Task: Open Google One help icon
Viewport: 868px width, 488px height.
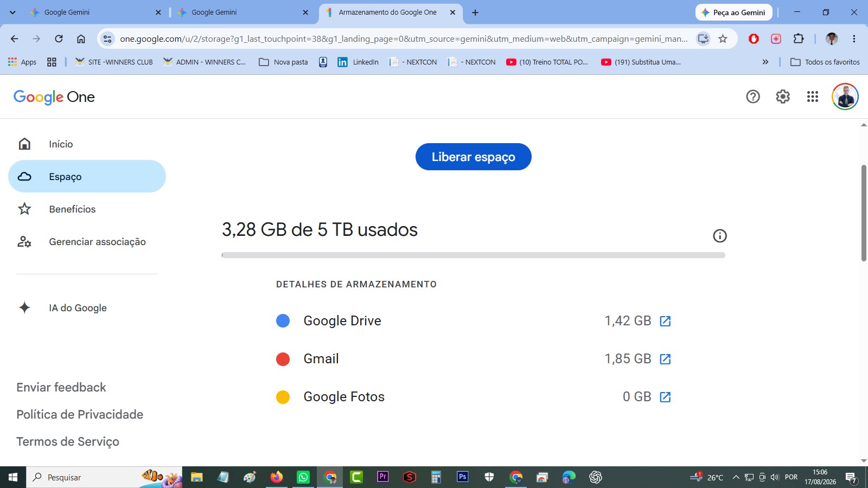Action: point(753,97)
